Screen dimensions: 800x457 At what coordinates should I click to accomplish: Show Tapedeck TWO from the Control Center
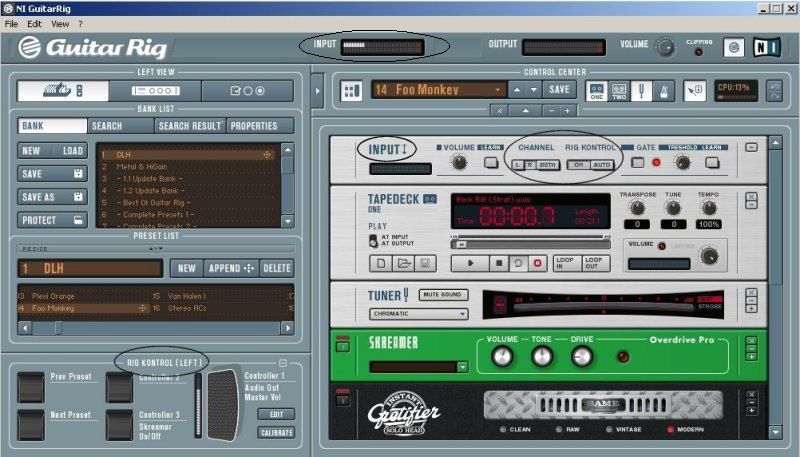pos(619,91)
